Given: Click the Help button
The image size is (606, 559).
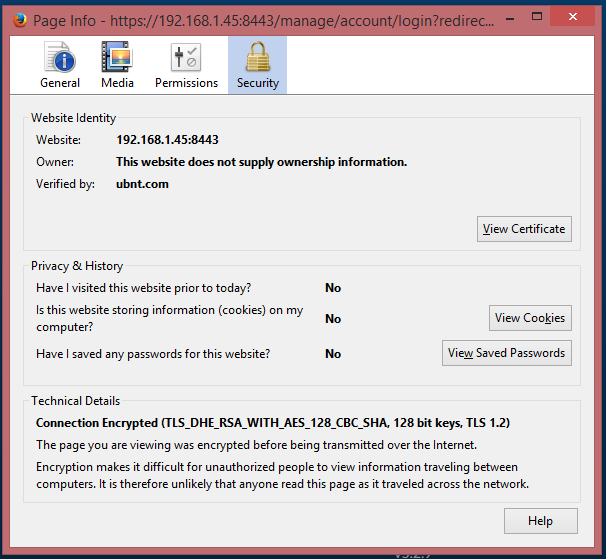Looking at the screenshot, I should coord(541,521).
